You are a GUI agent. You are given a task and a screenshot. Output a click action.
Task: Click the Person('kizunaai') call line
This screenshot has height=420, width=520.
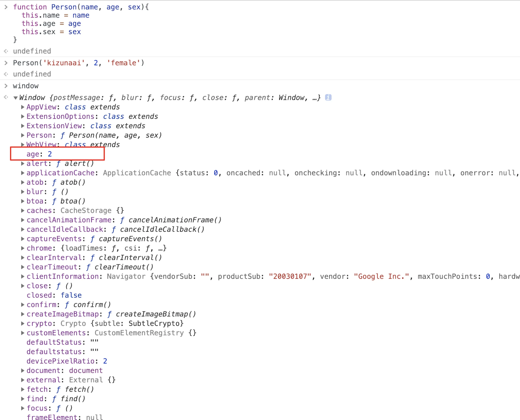pos(78,63)
